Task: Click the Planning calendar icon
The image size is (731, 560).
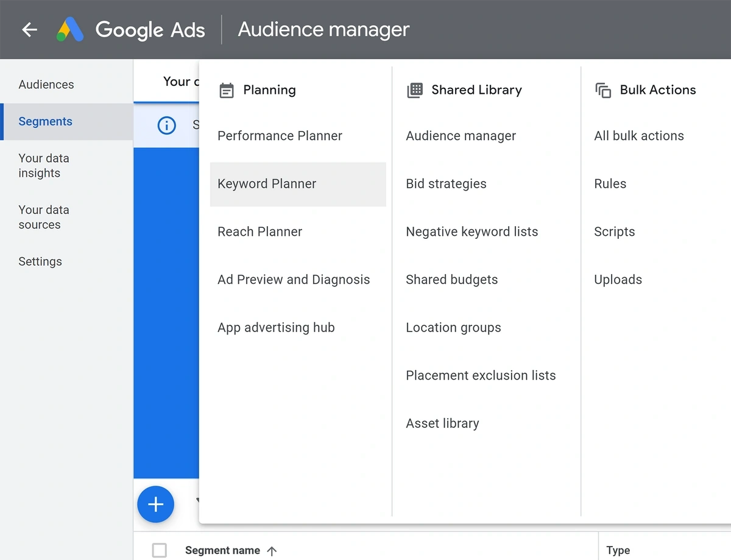Action: pyautogui.click(x=227, y=90)
